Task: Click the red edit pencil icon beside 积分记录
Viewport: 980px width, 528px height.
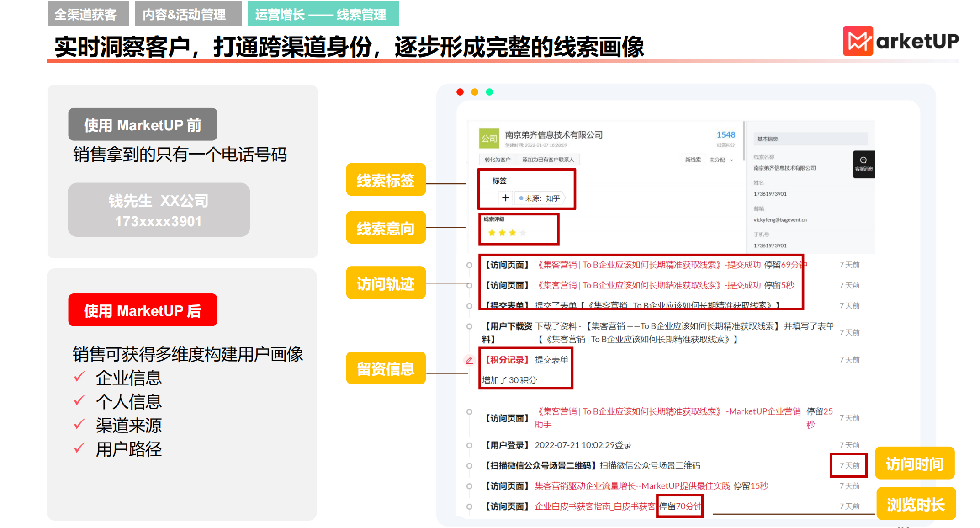Action: (x=470, y=360)
